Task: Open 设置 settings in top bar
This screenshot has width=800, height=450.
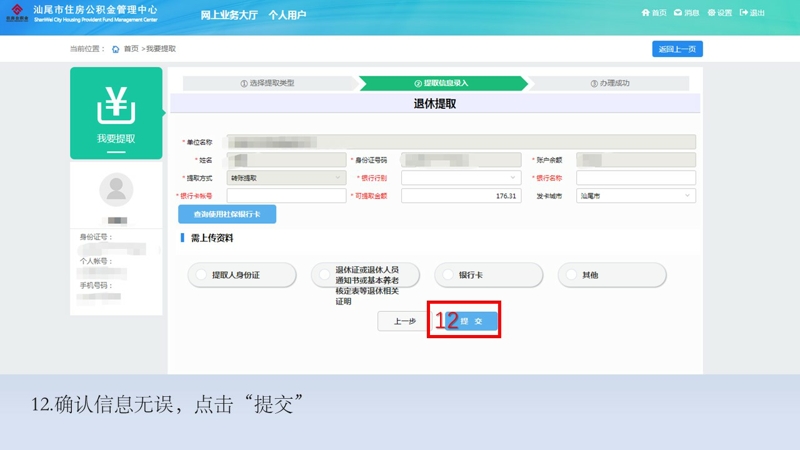Action: 712,13
